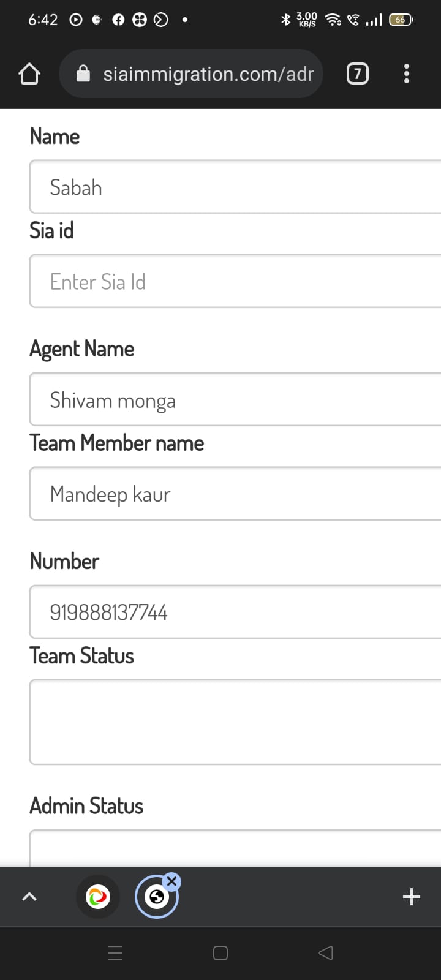Image resolution: width=441 pixels, height=980 pixels.
Task: Open the three-dot browser menu
Action: click(x=406, y=74)
